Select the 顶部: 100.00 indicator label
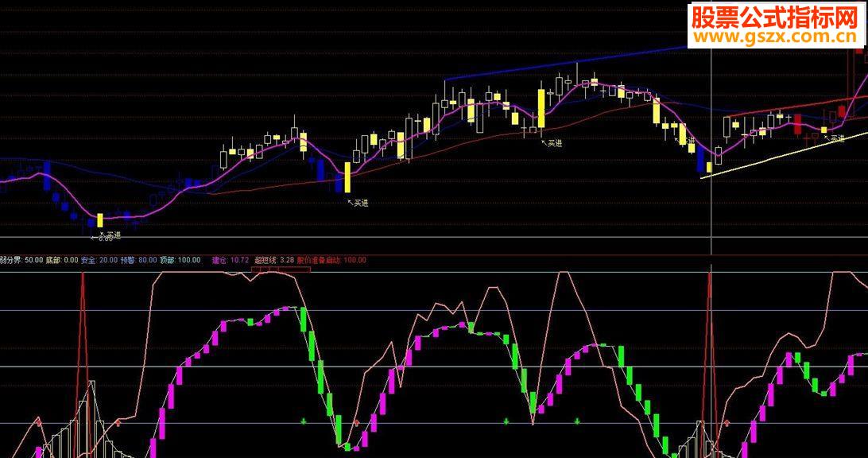868x458 pixels. [180, 260]
